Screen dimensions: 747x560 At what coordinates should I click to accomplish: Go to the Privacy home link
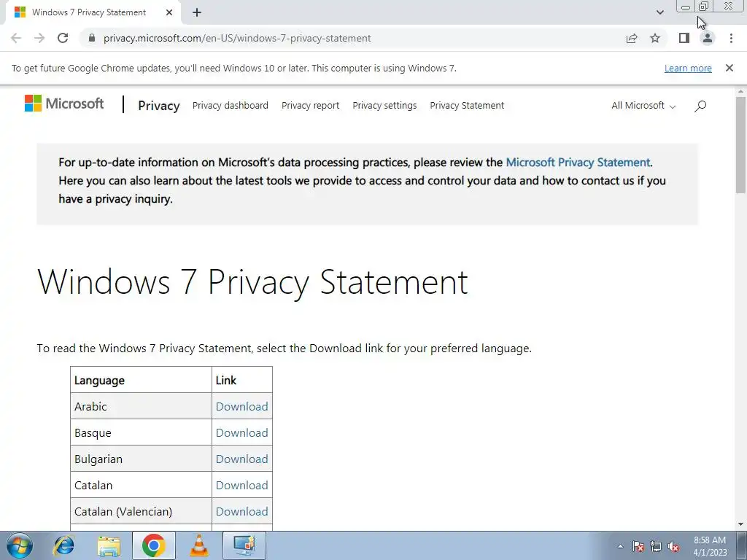[x=158, y=106]
